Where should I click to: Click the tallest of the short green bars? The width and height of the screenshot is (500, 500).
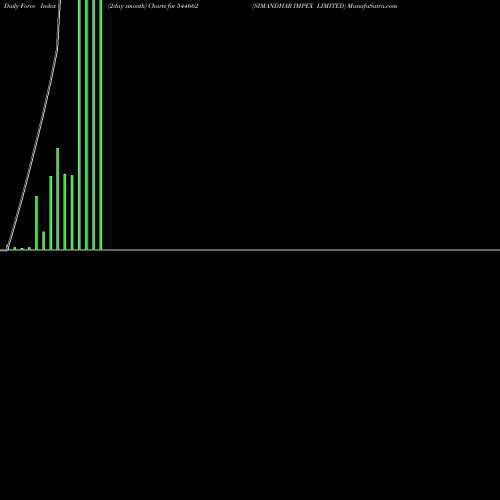point(58,199)
